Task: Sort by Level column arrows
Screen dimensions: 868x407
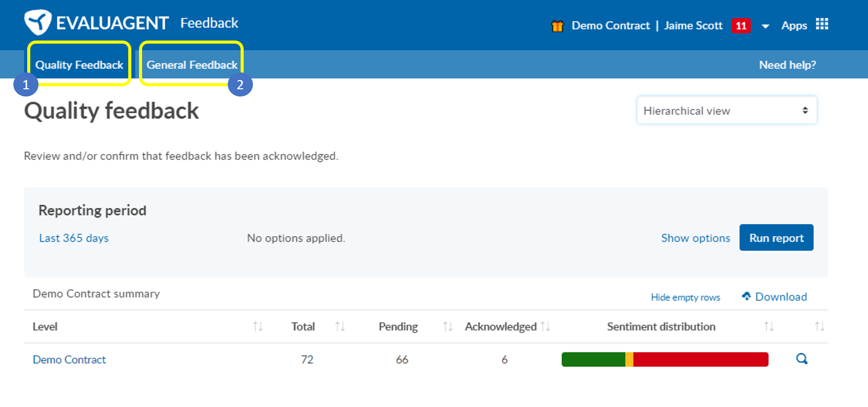Action: tap(258, 326)
